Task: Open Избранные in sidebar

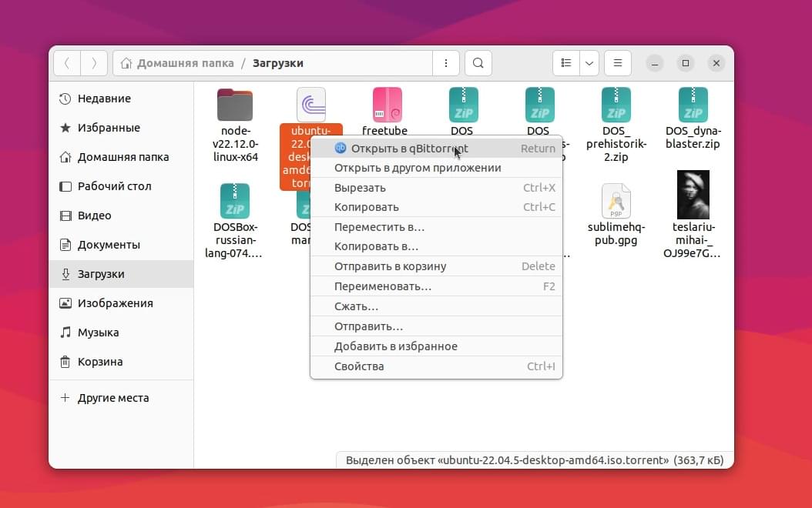Action: pos(121,128)
